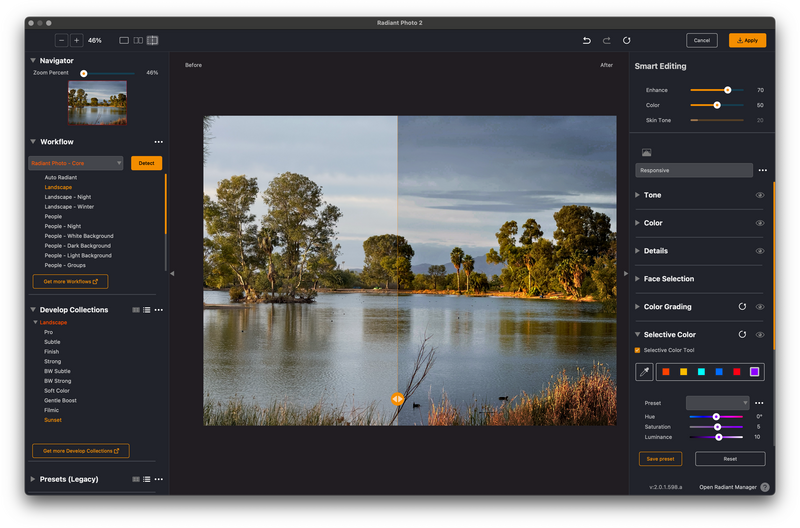Toggle Selective Color visibility eye
Viewport: 800px width, 528px height.
760,335
